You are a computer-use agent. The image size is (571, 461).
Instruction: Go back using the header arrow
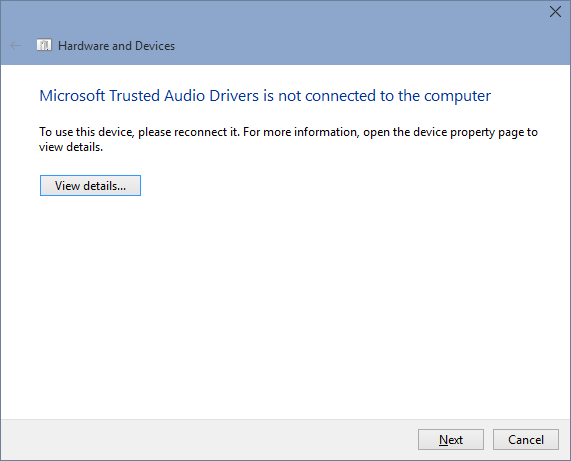tap(16, 46)
